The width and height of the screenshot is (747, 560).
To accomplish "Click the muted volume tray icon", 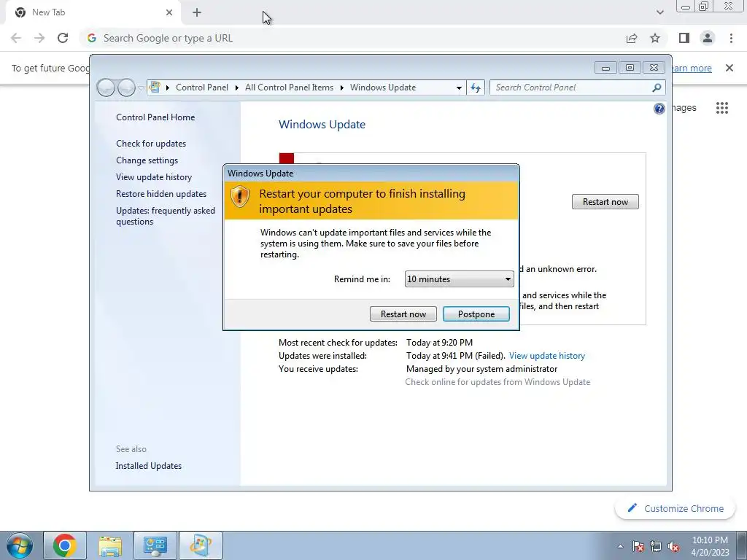I will (x=673, y=546).
